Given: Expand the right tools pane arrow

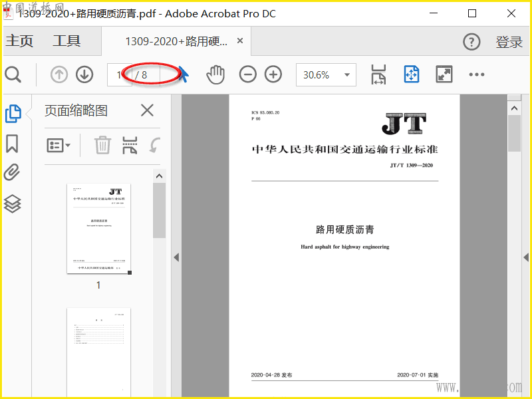Looking at the screenshot, I should (x=526, y=257).
